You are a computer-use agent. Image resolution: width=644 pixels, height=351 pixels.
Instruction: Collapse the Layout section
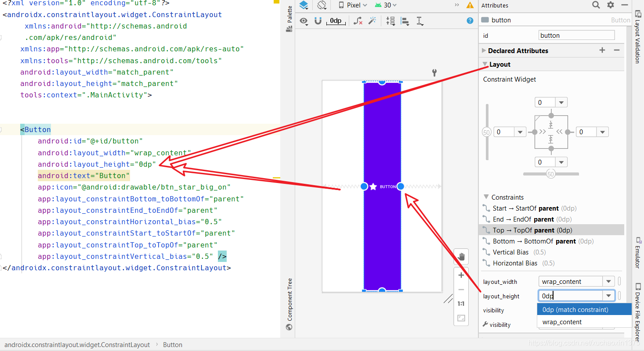pos(485,64)
